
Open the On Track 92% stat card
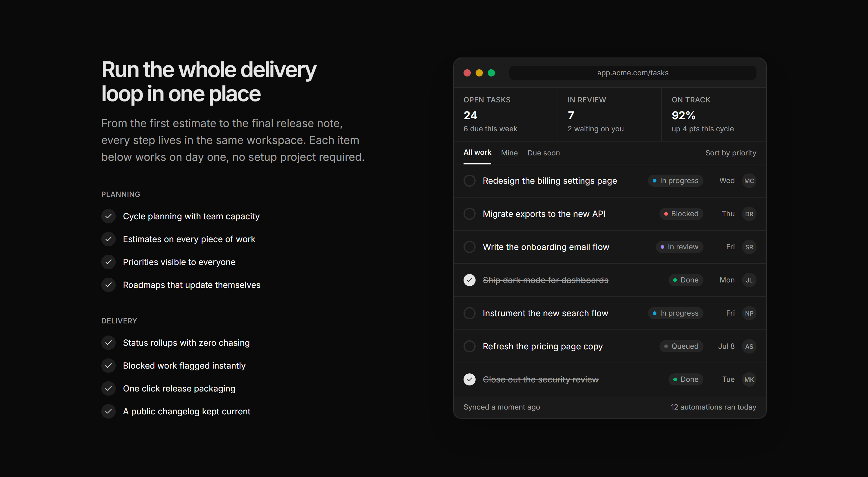(x=714, y=114)
